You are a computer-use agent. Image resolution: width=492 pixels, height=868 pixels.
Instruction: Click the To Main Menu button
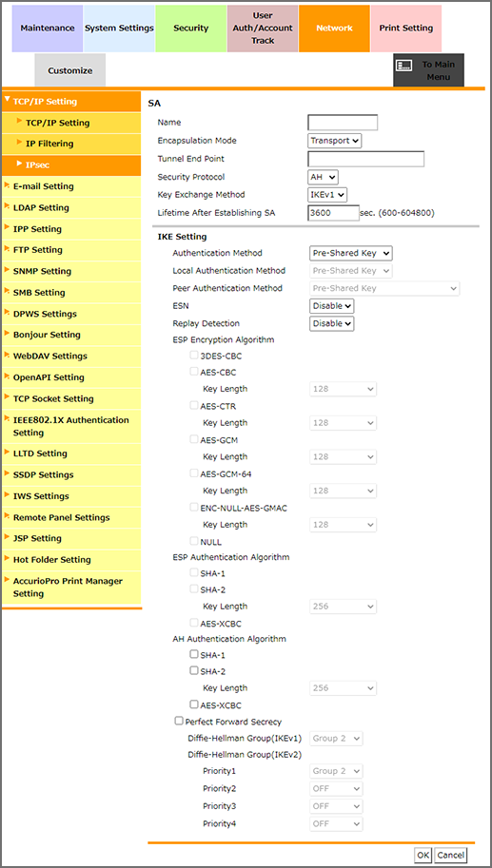(x=429, y=70)
